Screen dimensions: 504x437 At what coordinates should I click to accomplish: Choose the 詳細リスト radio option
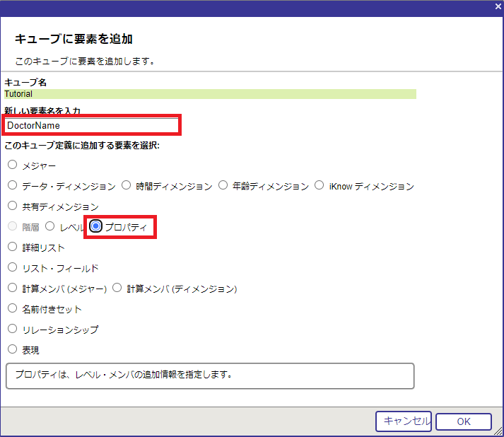(x=12, y=247)
